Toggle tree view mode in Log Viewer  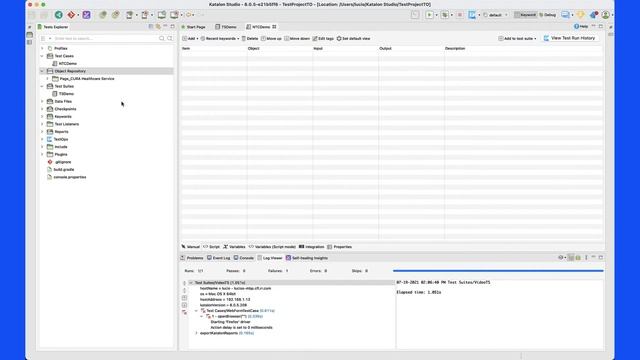click(571, 258)
